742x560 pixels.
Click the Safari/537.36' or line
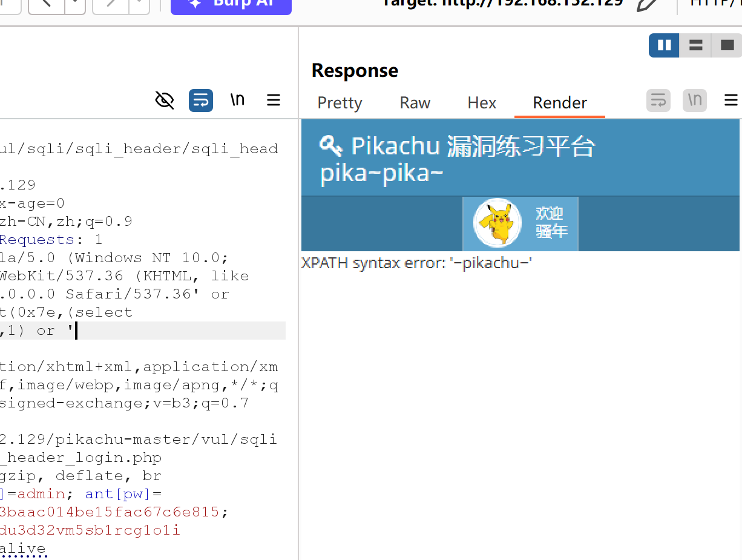point(114,294)
